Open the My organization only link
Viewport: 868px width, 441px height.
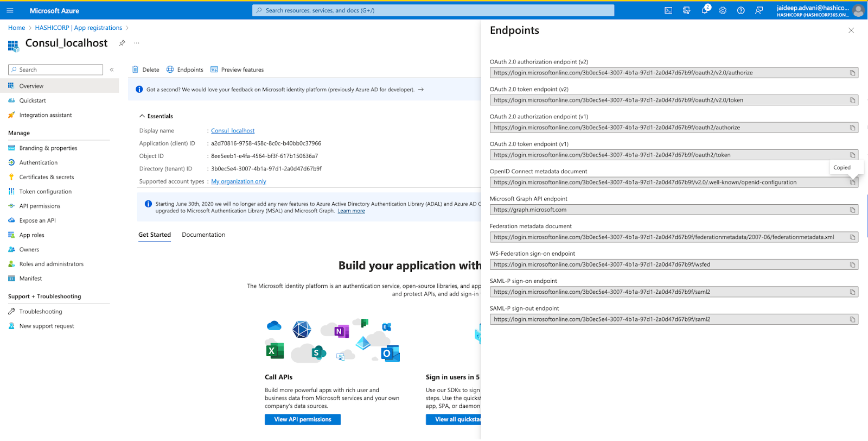pos(239,181)
